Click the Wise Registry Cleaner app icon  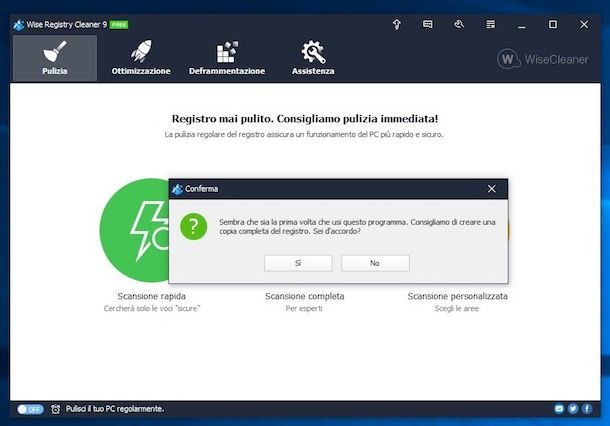[18, 25]
